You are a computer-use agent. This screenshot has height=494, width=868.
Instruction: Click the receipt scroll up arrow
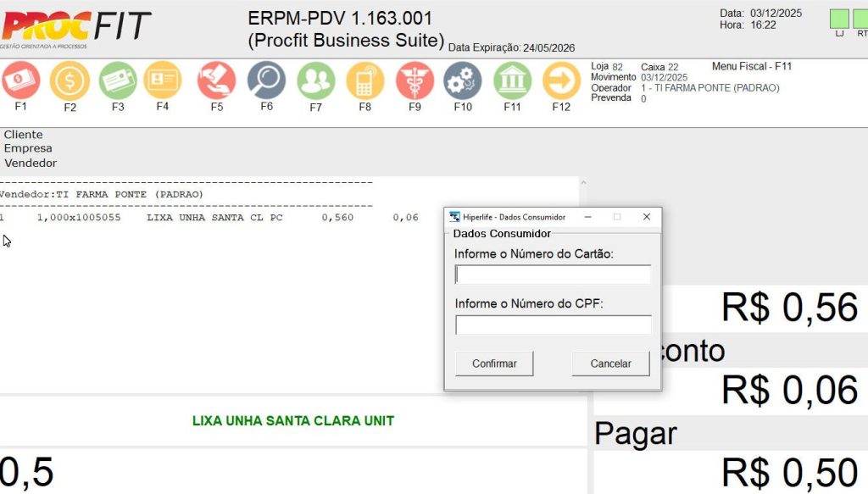(x=583, y=182)
